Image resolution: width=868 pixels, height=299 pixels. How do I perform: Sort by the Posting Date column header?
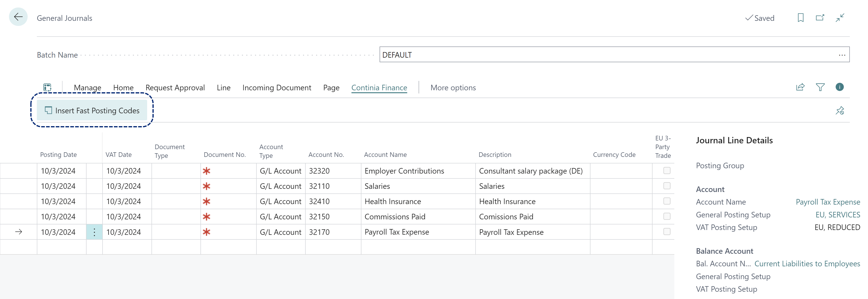(x=58, y=154)
